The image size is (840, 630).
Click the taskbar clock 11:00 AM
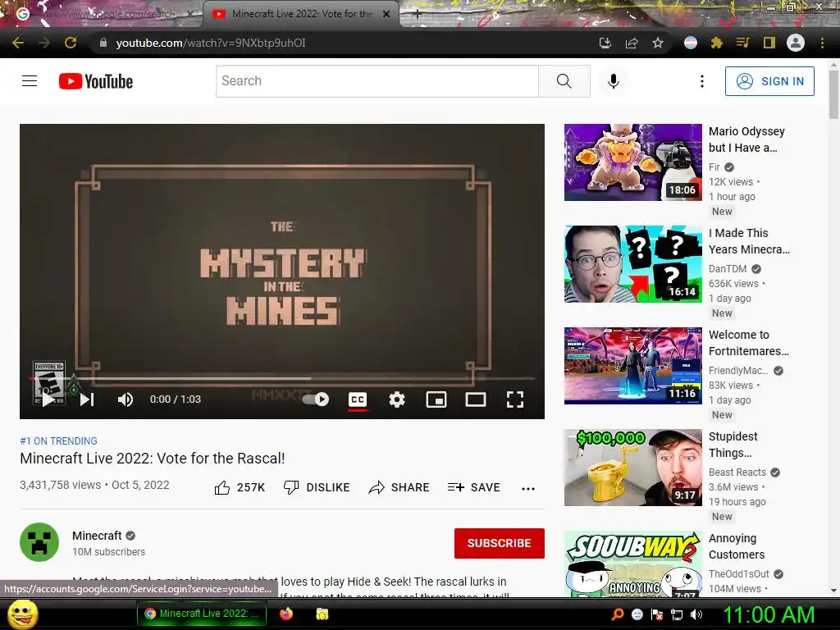pos(769,614)
